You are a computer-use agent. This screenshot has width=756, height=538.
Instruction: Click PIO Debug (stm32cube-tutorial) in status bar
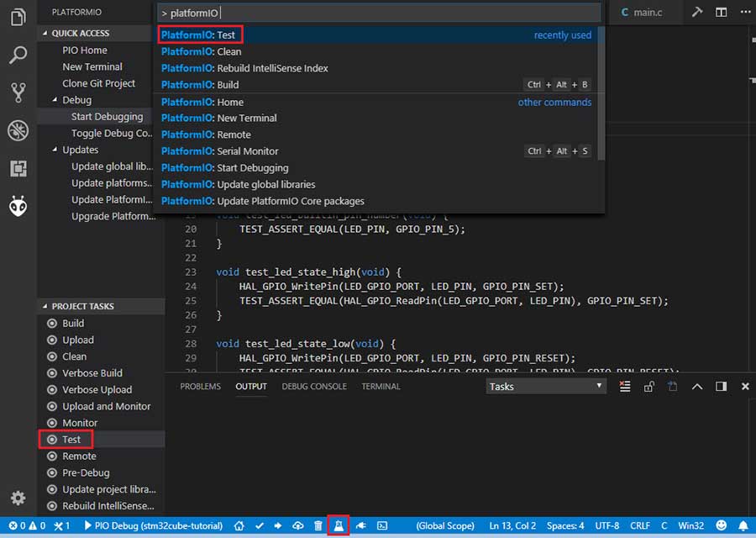pos(154,525)
